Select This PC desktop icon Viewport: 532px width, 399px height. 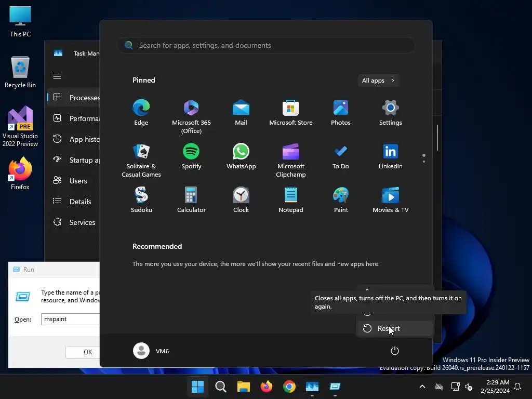(20, 22)
